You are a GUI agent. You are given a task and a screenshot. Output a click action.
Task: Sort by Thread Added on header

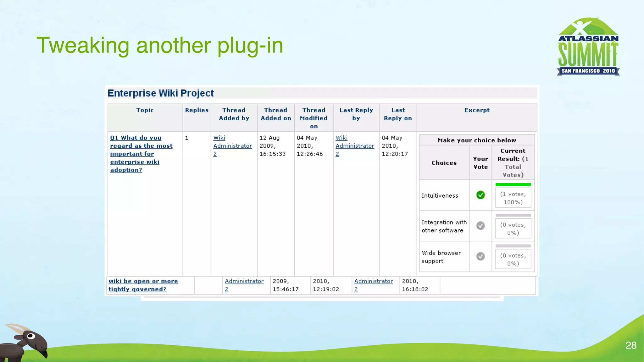(x=276, y=114)
